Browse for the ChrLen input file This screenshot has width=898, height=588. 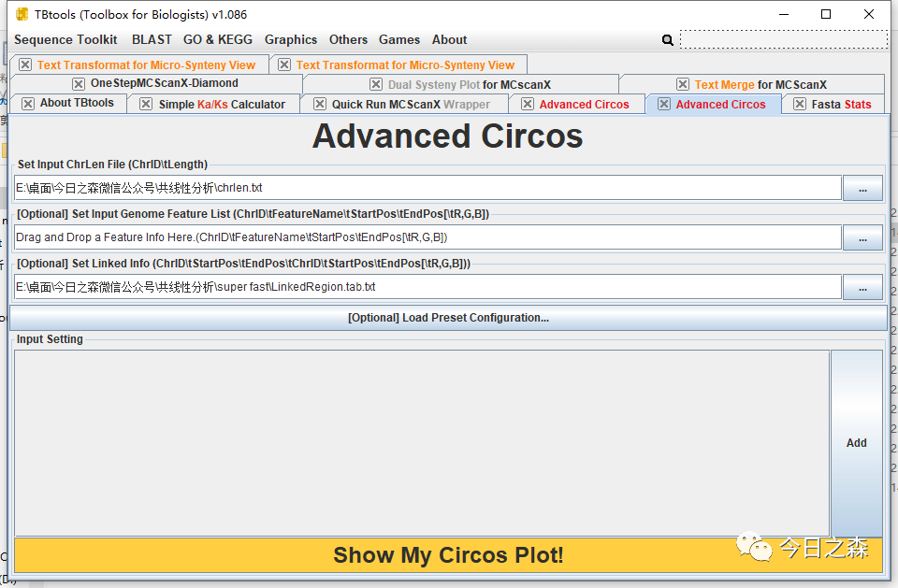coord(862,189)
